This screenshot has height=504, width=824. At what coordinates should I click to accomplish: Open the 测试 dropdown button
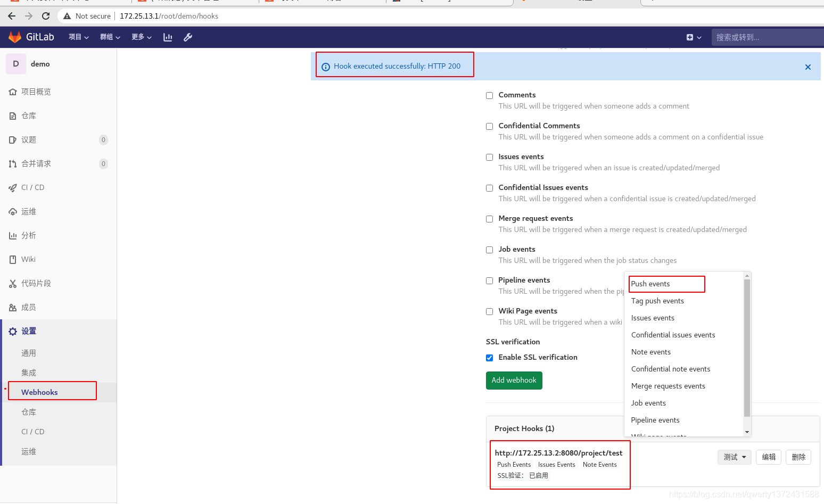735,457
